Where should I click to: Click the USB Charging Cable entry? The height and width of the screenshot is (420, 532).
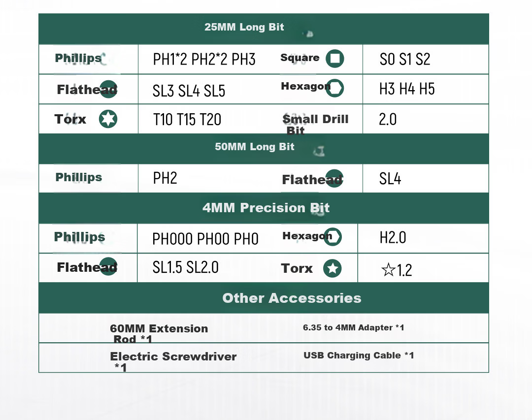click(359, 355)
